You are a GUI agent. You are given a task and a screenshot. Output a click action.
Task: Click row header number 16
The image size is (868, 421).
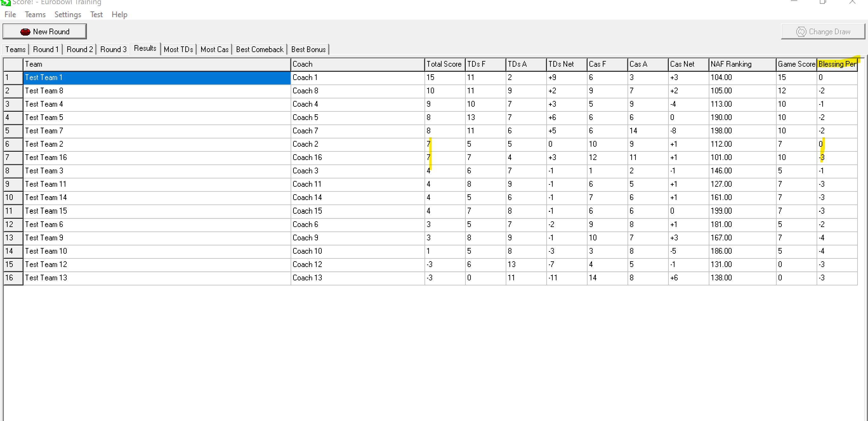13,278
